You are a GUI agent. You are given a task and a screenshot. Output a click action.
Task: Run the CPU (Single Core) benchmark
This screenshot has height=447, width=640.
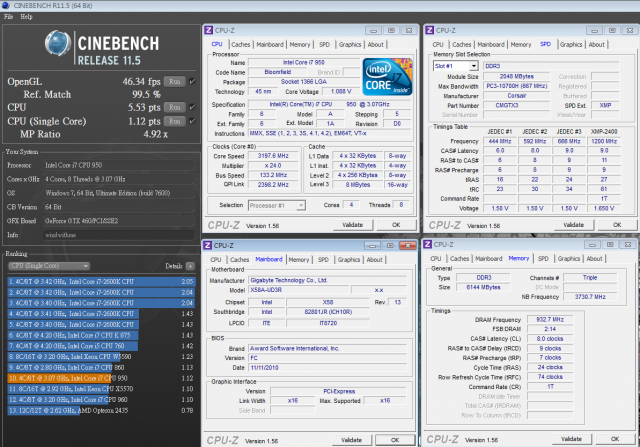175,121
